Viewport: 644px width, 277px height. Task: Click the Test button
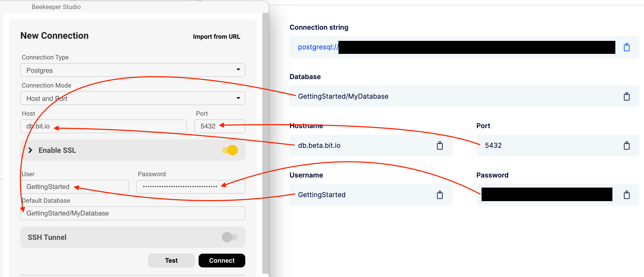(x=171, y=261)
